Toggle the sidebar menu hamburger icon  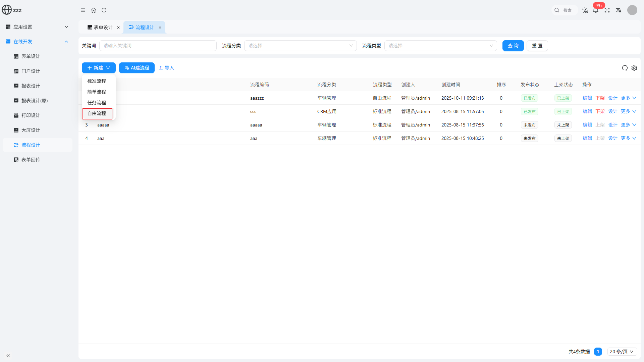tap(83, 10)
